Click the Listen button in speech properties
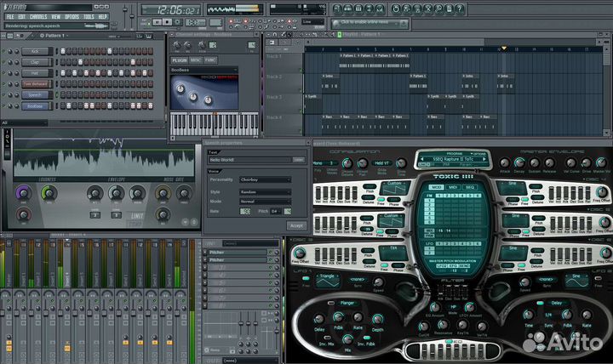 coord(298,160)
